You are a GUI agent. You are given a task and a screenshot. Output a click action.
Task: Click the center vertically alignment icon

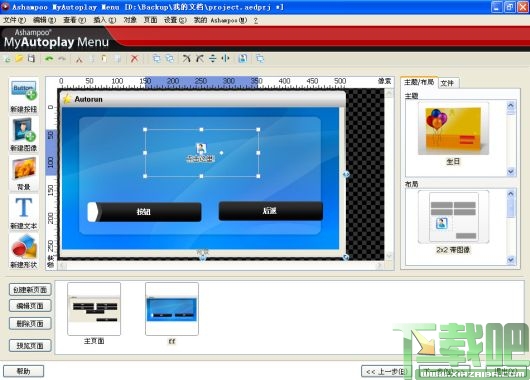point(213,59)
